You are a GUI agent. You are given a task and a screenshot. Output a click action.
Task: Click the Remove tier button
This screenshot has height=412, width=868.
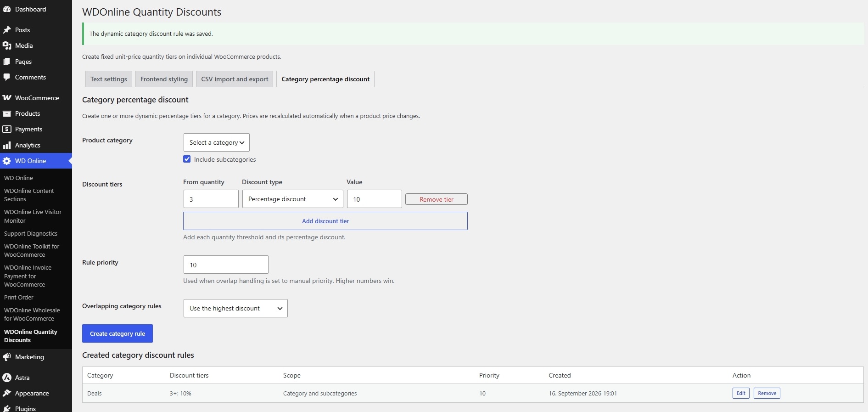pos(437,199)
